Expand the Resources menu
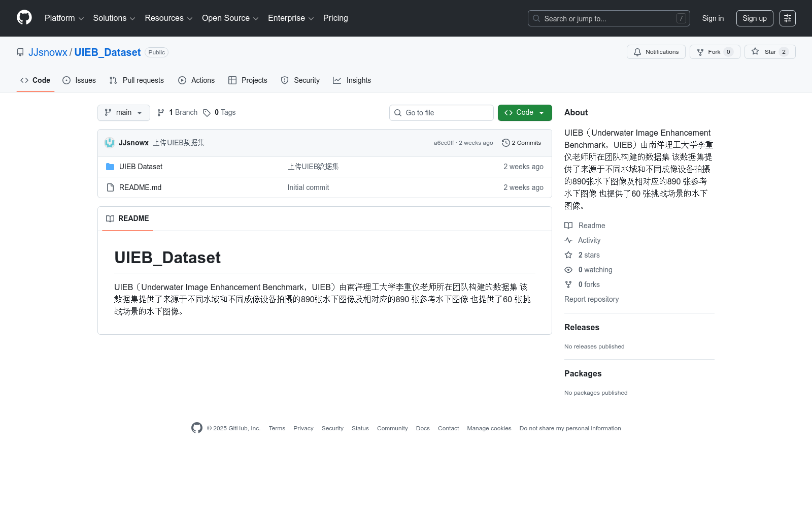 click(x=168, y=18)
